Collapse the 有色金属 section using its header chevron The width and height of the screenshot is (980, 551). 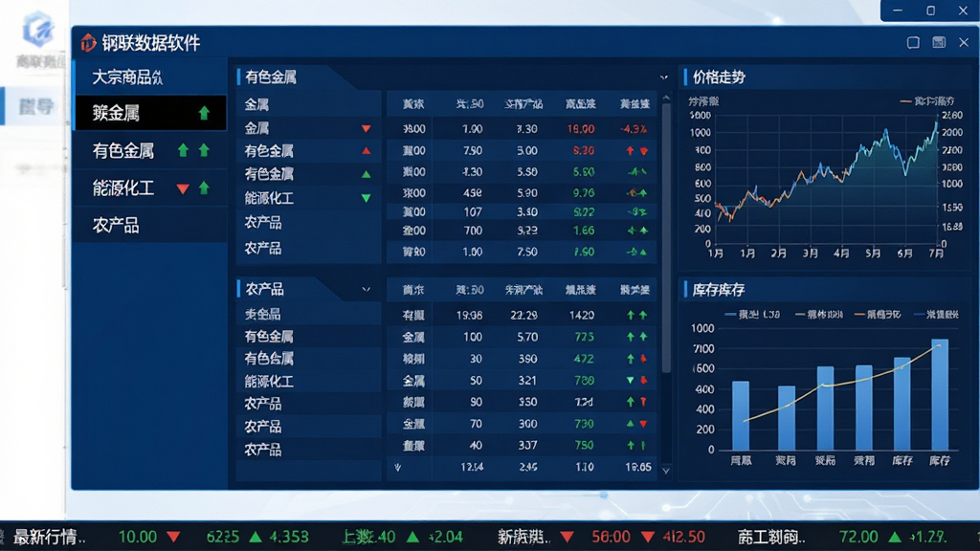[x=664, y=77]
